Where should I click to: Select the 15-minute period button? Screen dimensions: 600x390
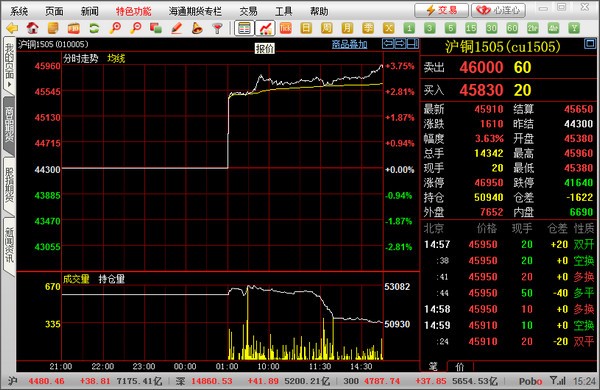click(471, 28)
